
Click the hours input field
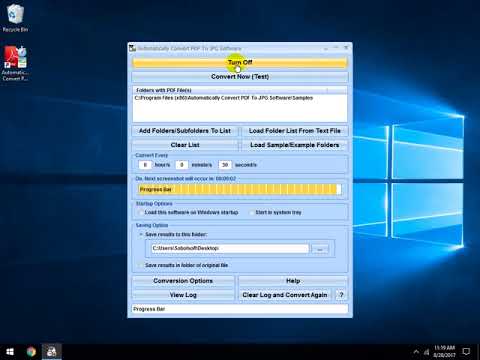click(x=145, y=165)
